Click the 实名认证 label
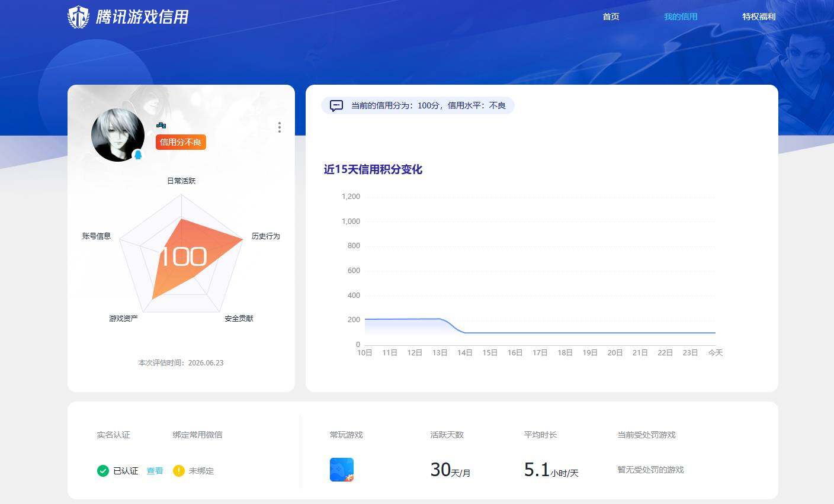The image size is (834, 504). click(113, 435)
